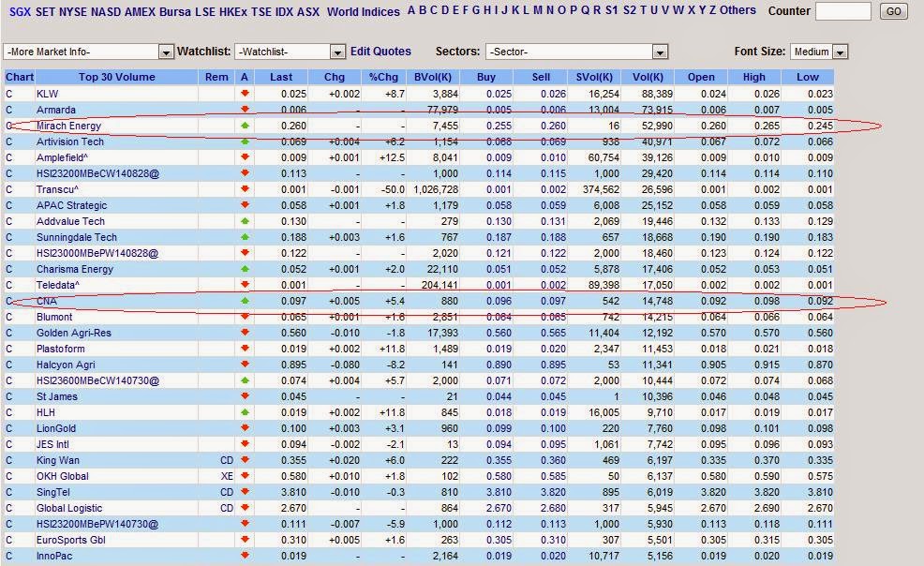Switch to the NYSE market tab
This screenshot has width=924, height=566.
pyautogui.click(x=73, y=11)
